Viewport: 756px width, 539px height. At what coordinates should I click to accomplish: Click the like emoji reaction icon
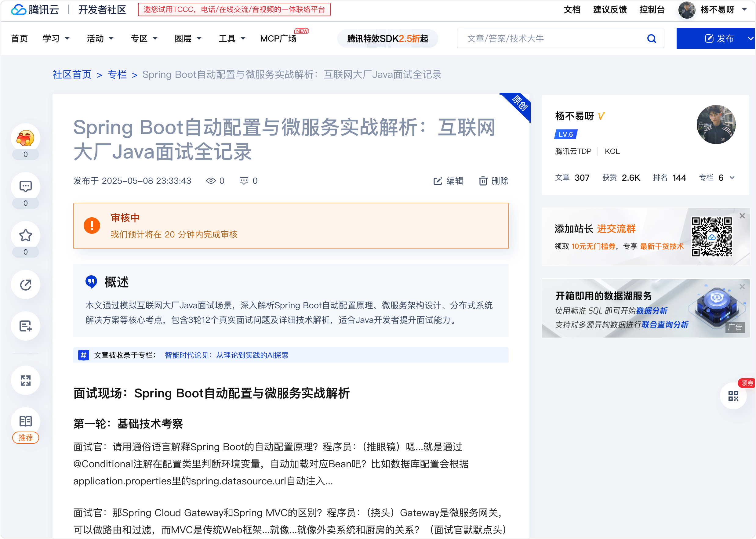pos(26,138)
